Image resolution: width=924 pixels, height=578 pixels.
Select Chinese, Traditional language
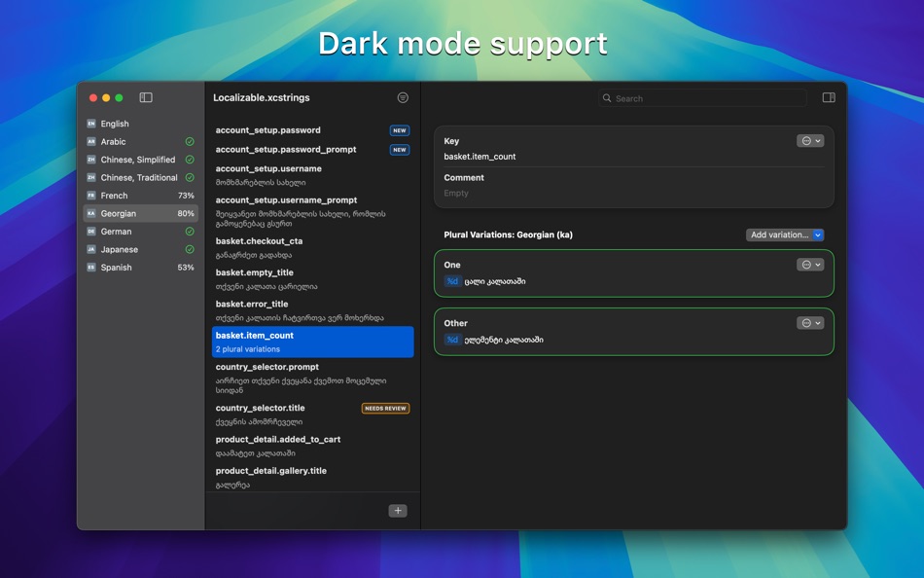point(140,177)
